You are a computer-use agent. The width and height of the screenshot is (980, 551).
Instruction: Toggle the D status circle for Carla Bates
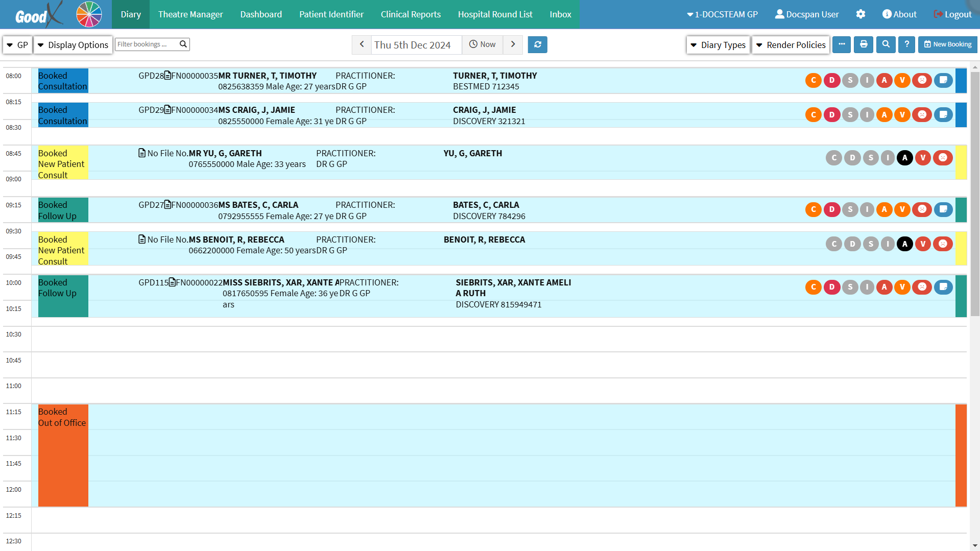(832, 209)
